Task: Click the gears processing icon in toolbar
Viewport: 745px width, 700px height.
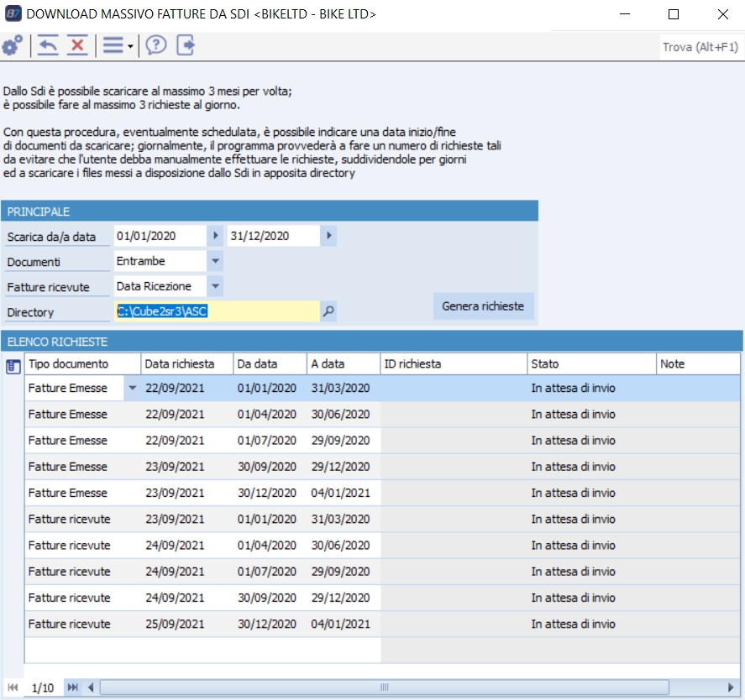Action: point(13,45)
